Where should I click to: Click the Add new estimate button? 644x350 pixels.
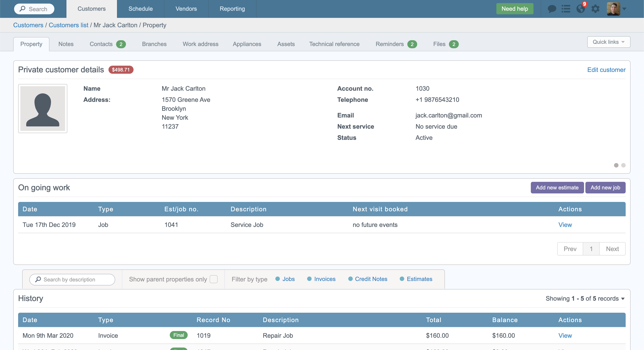click(x=557, y=187)
